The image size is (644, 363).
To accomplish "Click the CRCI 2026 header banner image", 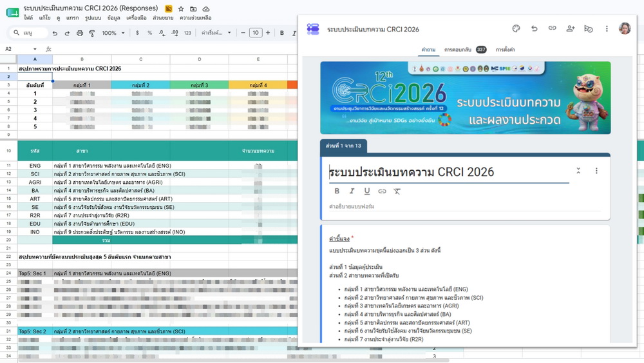I will [x=466, y=98].
